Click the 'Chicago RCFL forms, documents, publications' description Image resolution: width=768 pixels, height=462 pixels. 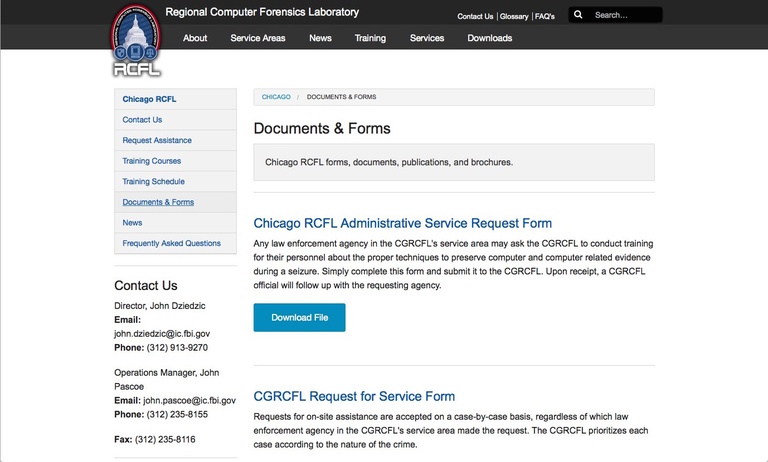click(389, 162)
